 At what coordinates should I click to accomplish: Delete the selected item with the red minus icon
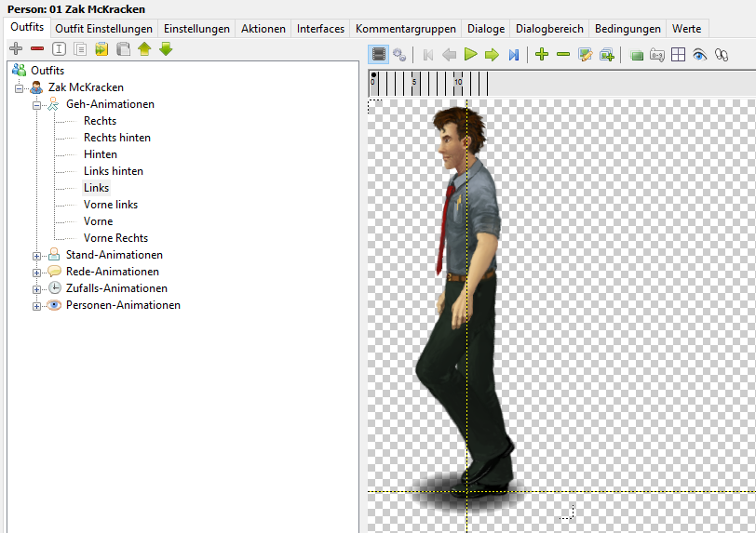37,48
